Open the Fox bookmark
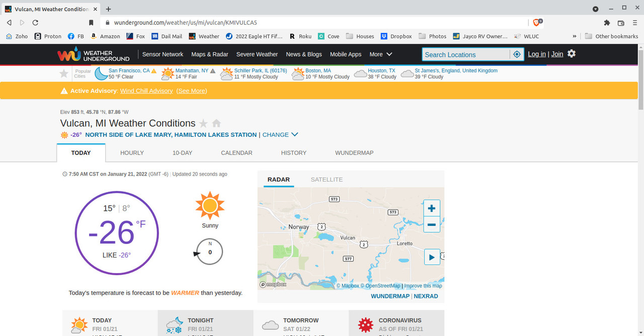This screenshot has width=644, height=336. 136,36
